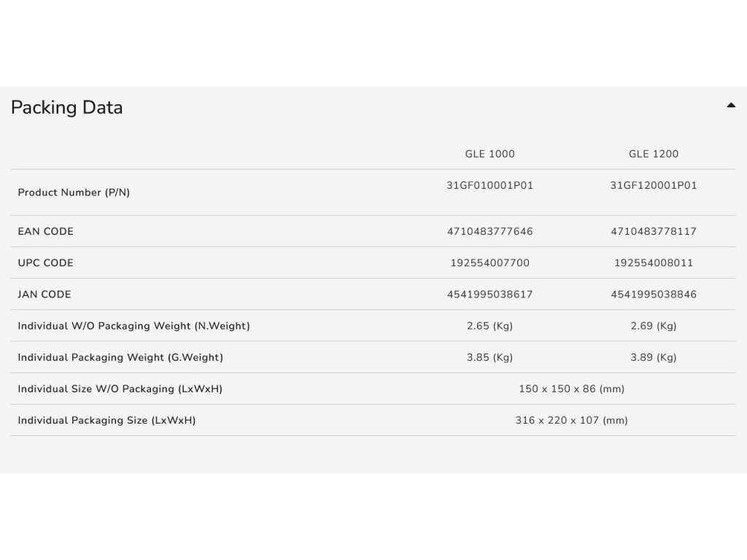Select EAN code 4710483777646
747x560 pixels.
point(489,231)
